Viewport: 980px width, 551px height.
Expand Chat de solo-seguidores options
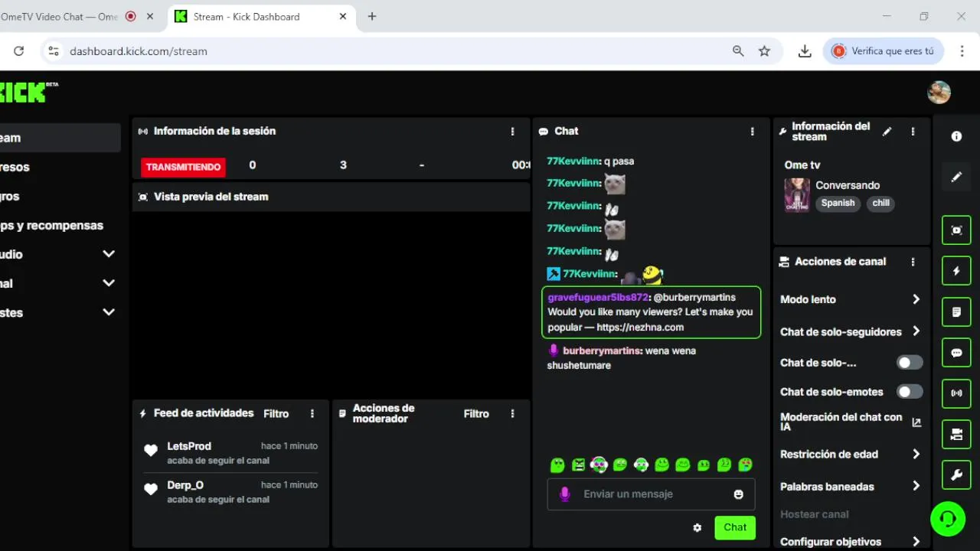850,331
